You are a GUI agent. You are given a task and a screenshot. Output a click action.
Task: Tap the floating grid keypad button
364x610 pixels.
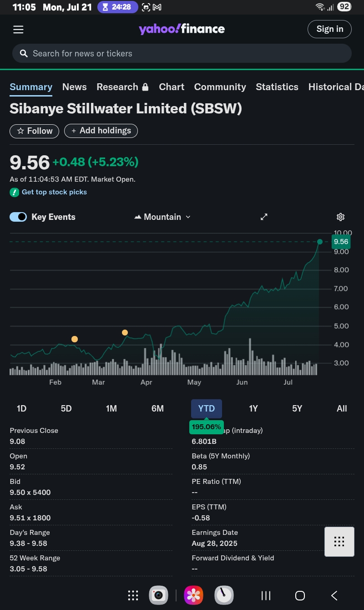coord(339,542)
